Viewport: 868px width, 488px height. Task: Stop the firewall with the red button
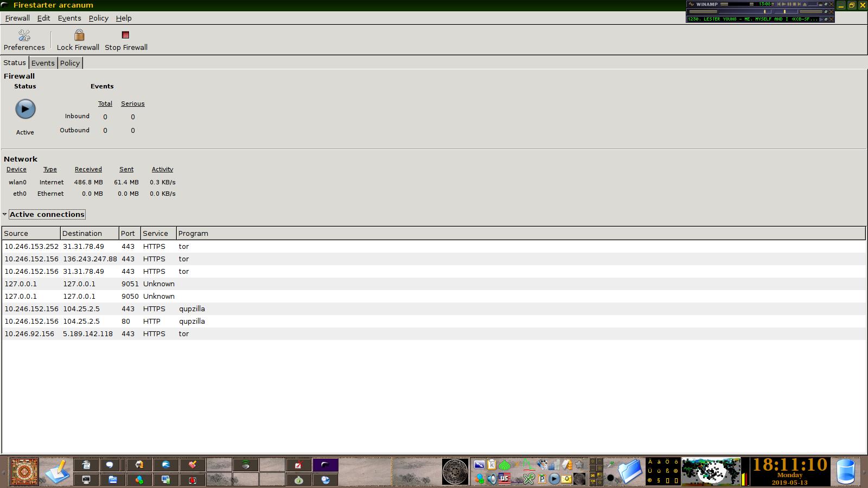click(126, 41)
